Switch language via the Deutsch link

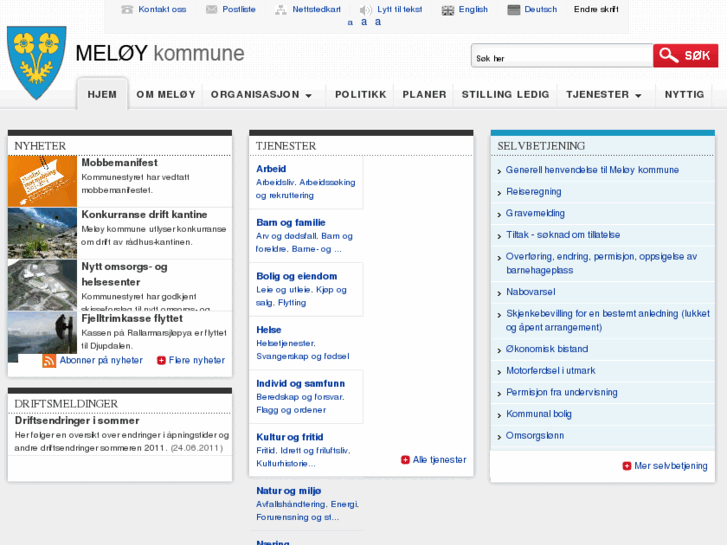click(541, 9)
